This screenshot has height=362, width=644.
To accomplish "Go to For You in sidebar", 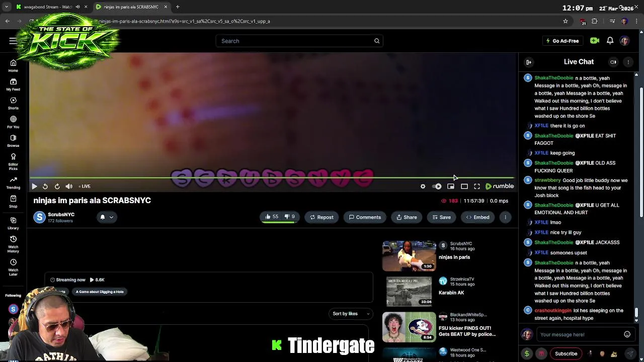I will click(13, 122).
